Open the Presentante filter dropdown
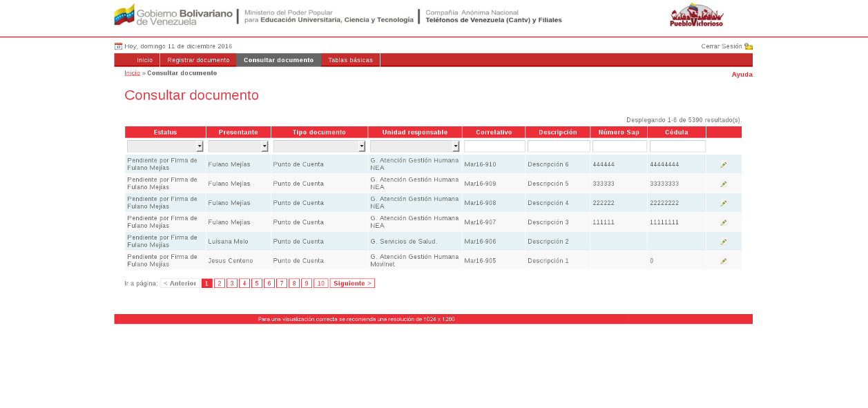Viewport: 868px width, 408px height. [264, 146]
